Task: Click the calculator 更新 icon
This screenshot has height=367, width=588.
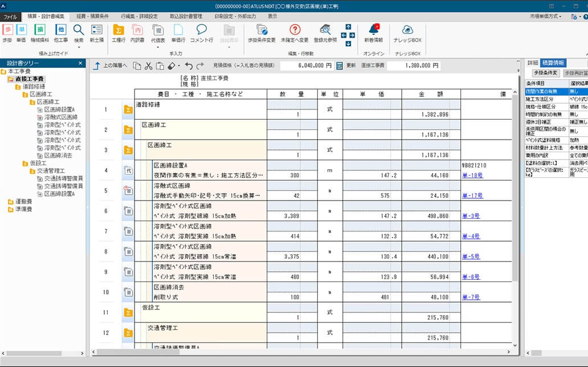Action: point(340,66)
